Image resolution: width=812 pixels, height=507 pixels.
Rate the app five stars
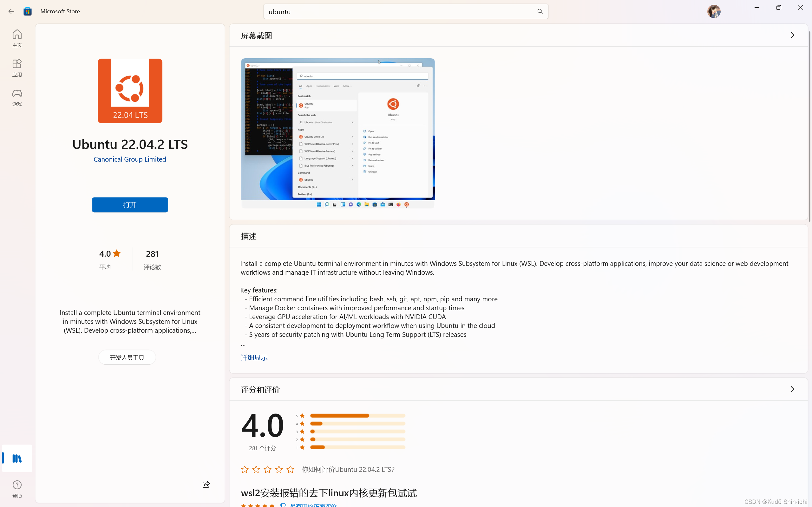(x=290, y=469)
